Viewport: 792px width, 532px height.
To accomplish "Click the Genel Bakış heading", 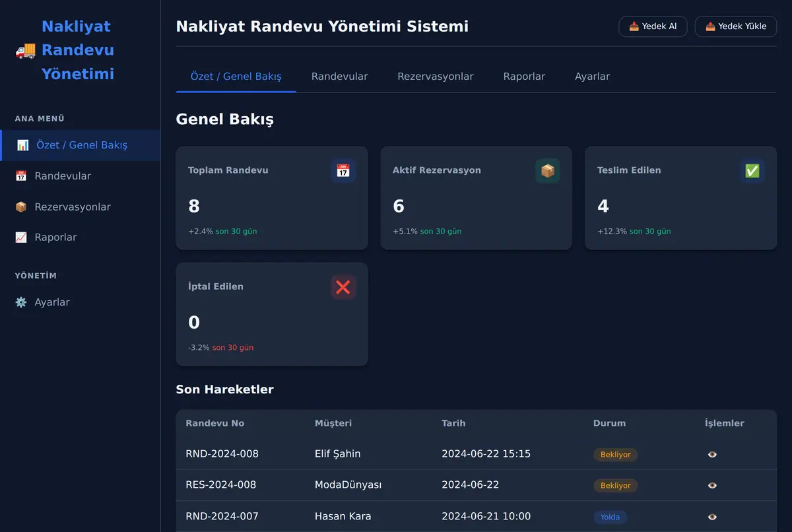I will pyautogui.click(x=224, y=119).
